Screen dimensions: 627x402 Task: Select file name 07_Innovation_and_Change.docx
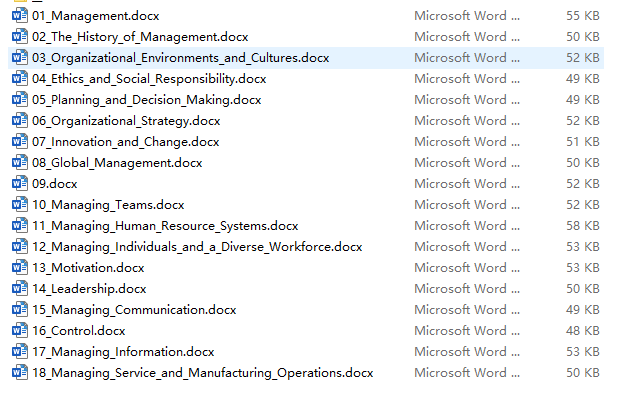point(126,142)
